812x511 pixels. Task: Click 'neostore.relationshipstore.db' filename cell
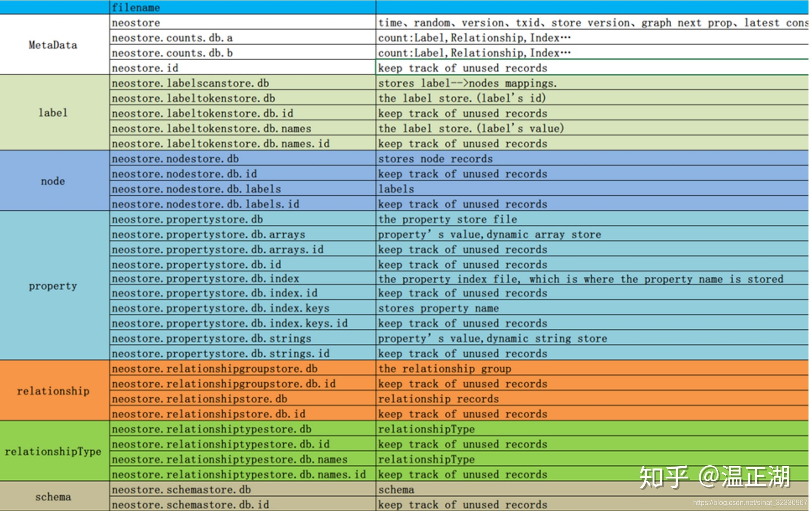pyautogui.click(x=242, y=398)
